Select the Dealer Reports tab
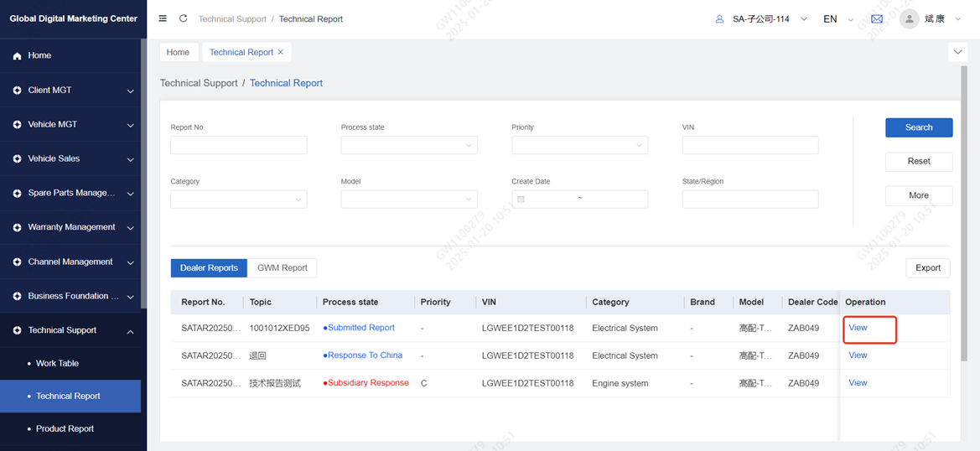This screenshot has height=451, width=980. tap(209, 268)
